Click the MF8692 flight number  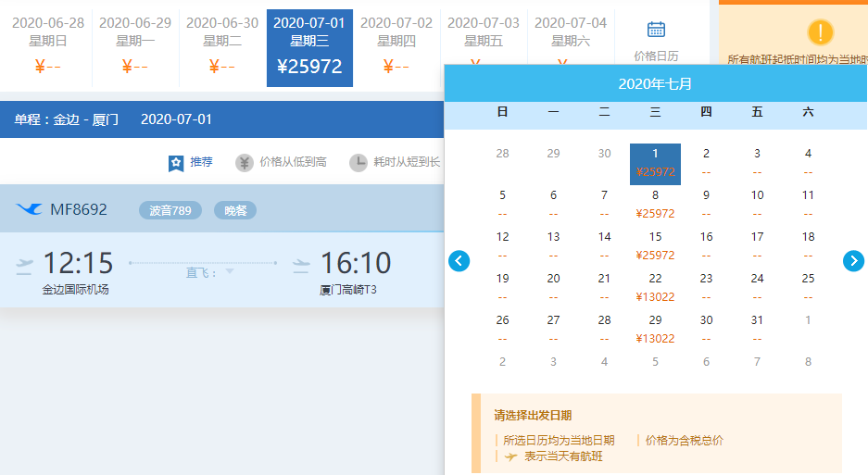click(x=79, y=210)
